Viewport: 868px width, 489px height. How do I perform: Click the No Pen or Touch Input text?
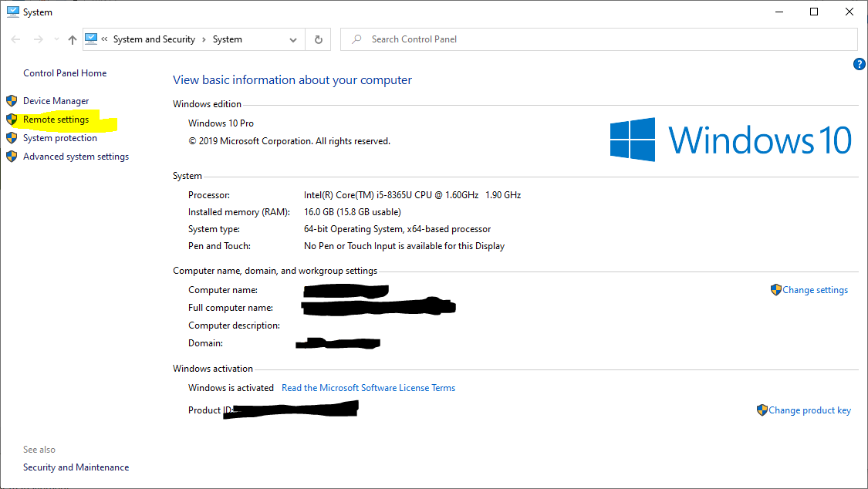click(404, 246)
